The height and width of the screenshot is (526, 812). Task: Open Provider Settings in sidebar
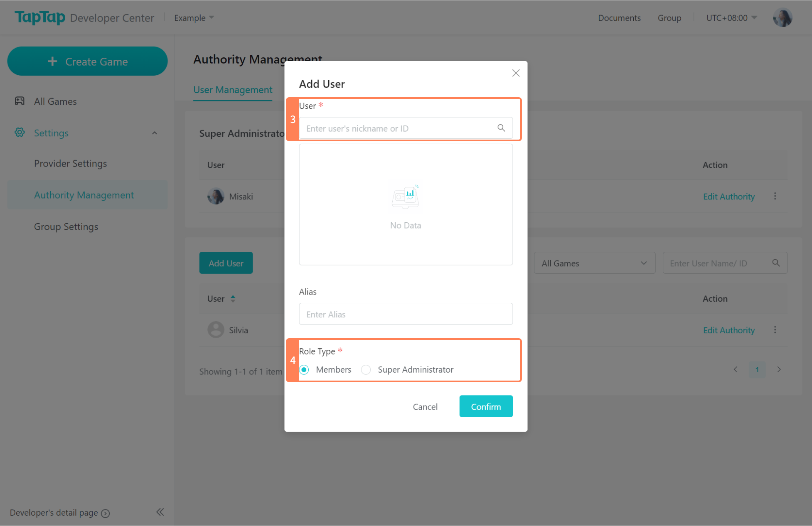coord(70,163)
